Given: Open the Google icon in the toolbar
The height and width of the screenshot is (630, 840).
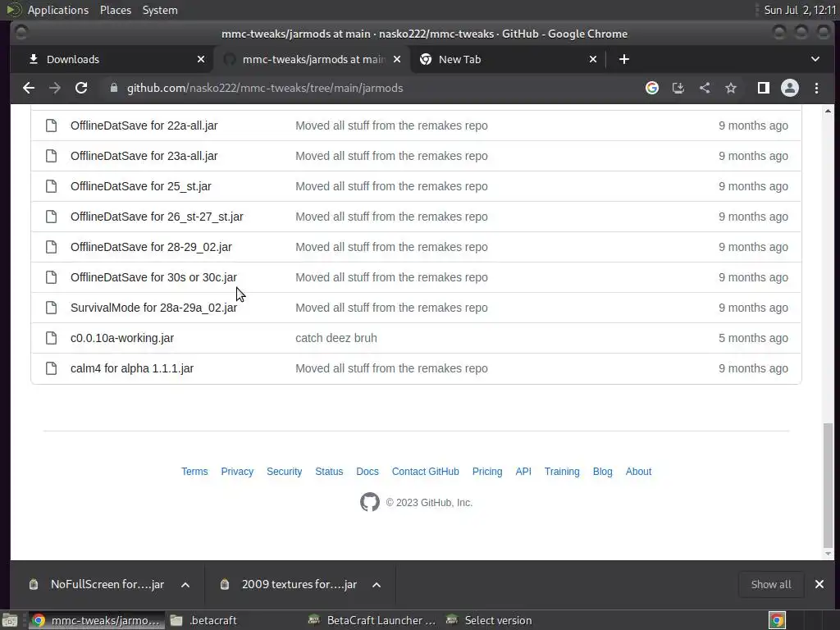Looking at the screenshot, I should (652, 88).
